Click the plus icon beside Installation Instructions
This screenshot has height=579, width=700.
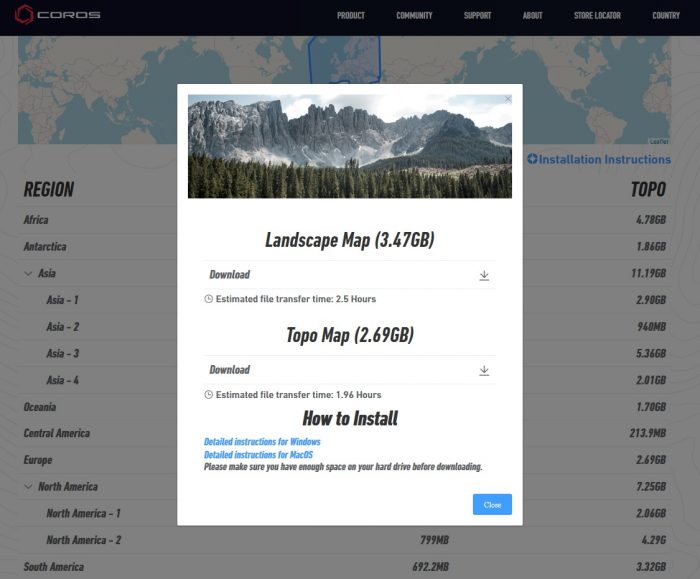532,159
